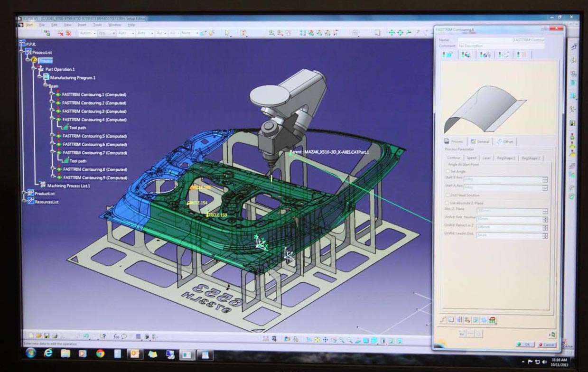Check Use Absolute Z-Plane option
Screen dimensions: 588x372
coord(448,203)
